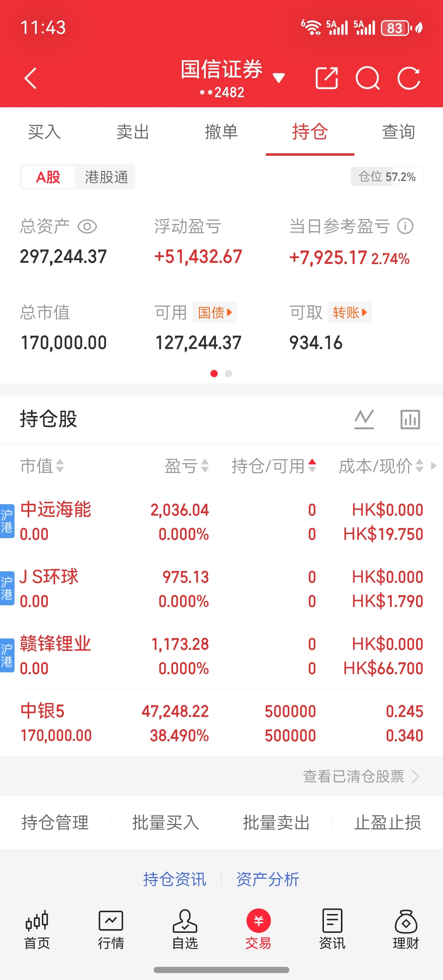Open the line chart icon in 持仓股
443x980 pixels.
(364, 419)
